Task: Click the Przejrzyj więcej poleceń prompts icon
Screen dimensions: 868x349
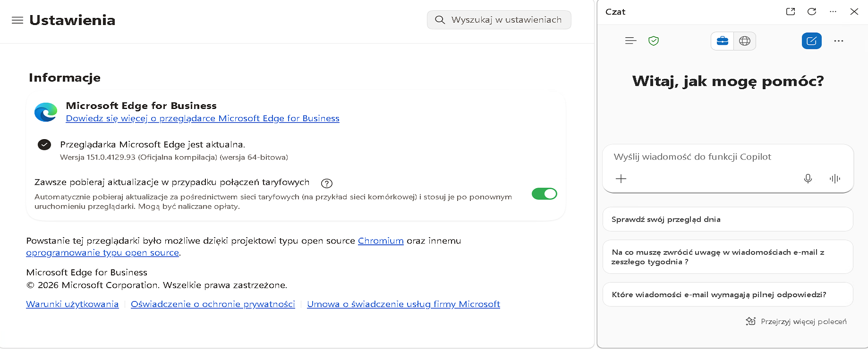Action: click(751, 322)
